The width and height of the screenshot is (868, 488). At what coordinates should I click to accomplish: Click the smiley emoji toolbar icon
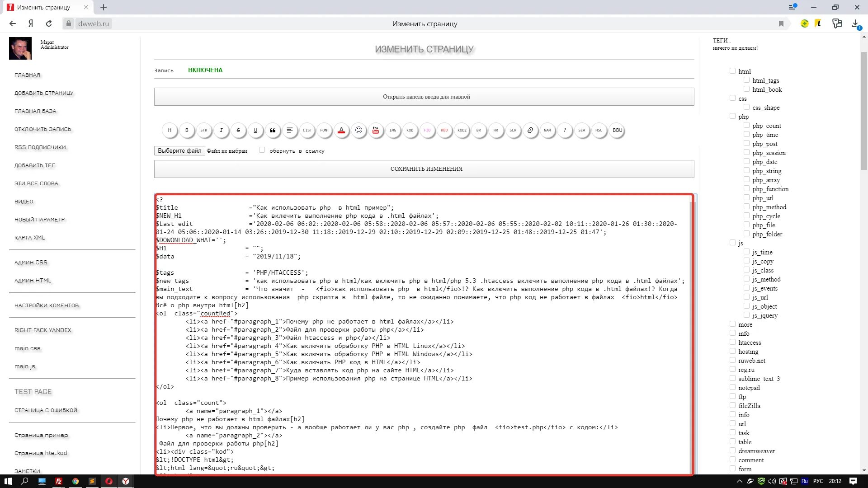(359, 130)
